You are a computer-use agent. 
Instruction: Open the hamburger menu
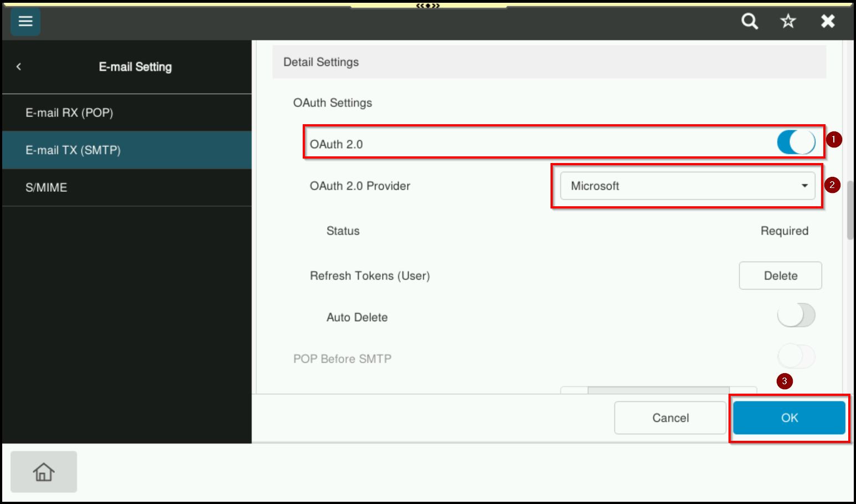(25, 22)
